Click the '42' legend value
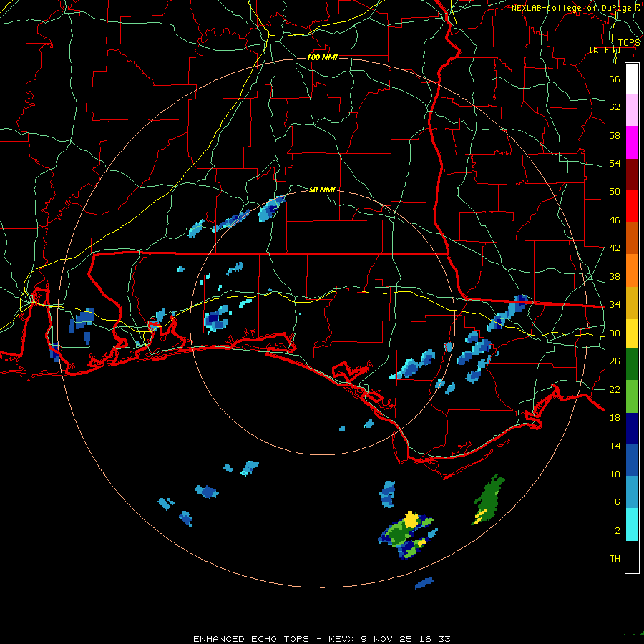The height and width of the screenshot is (644, 644). coord(615,248)
